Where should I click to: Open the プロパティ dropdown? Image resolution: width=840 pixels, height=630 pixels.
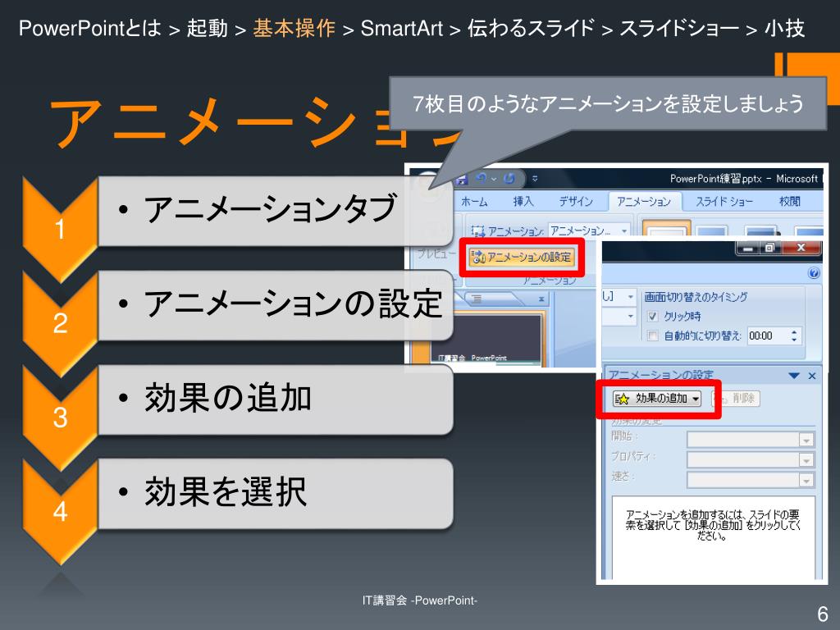point(751,459)
